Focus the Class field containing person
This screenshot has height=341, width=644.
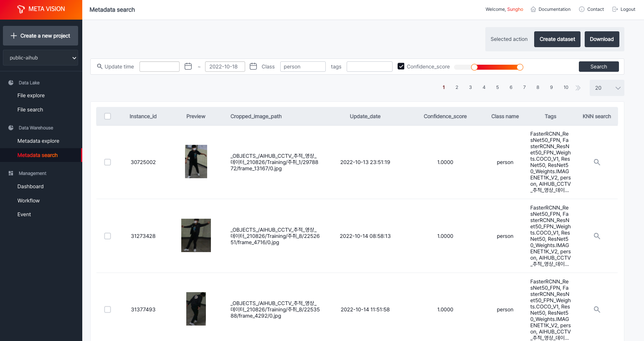pyautogui.click(x=303, y=66)
